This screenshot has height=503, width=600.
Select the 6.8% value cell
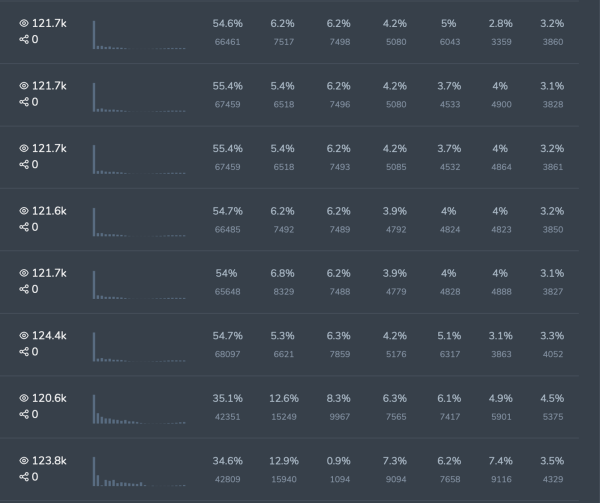[284, 273]
